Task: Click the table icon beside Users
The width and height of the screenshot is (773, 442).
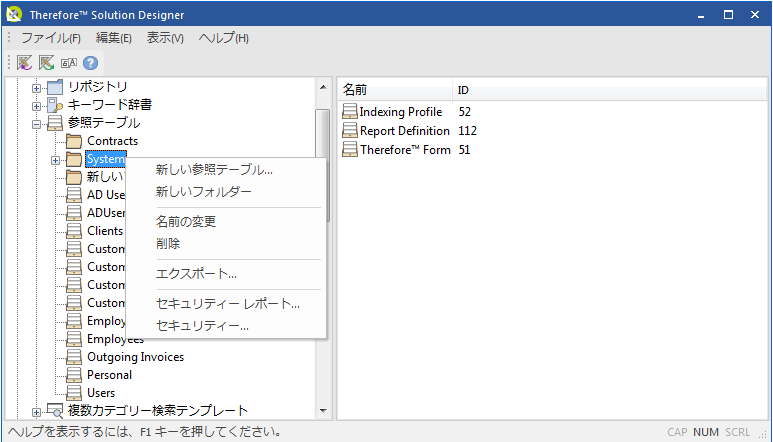Action: point(74,393)
